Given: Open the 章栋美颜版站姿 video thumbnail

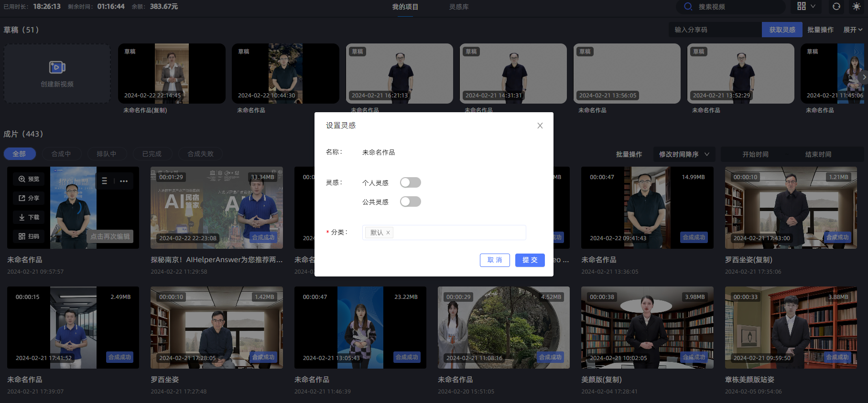Looking at the screenshot, I should (791, 328).
